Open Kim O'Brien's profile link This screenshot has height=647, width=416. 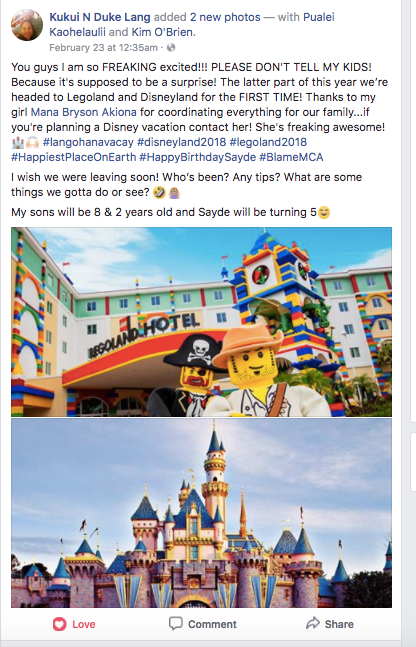pos(163,32)
